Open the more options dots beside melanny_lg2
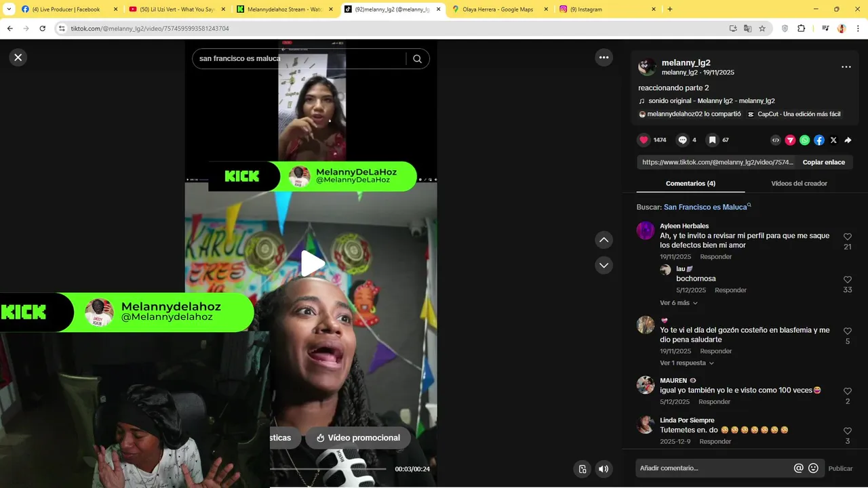 [846, 67]
